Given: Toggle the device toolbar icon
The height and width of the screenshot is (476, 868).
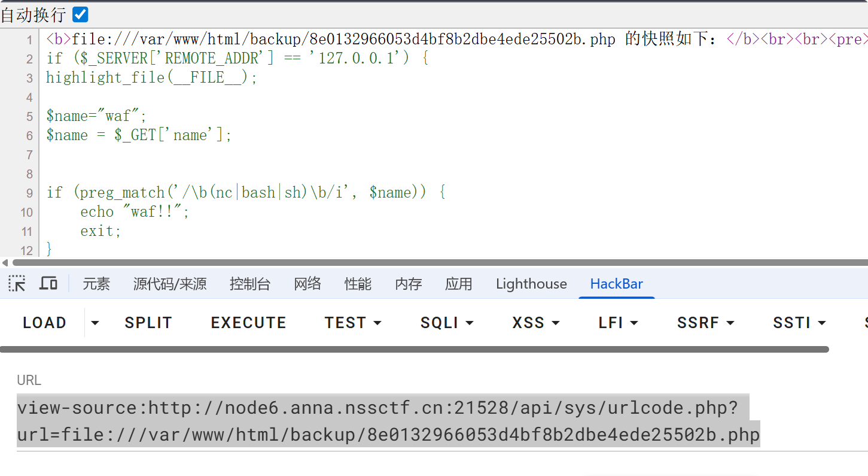Looking at the screenshot, I should point(48,283).
